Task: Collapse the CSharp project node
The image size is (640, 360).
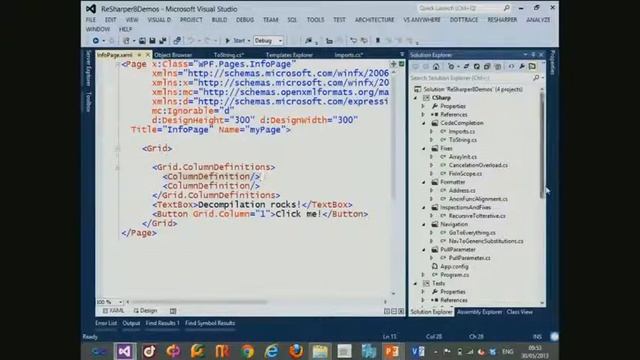Action: tap(416, 98)
